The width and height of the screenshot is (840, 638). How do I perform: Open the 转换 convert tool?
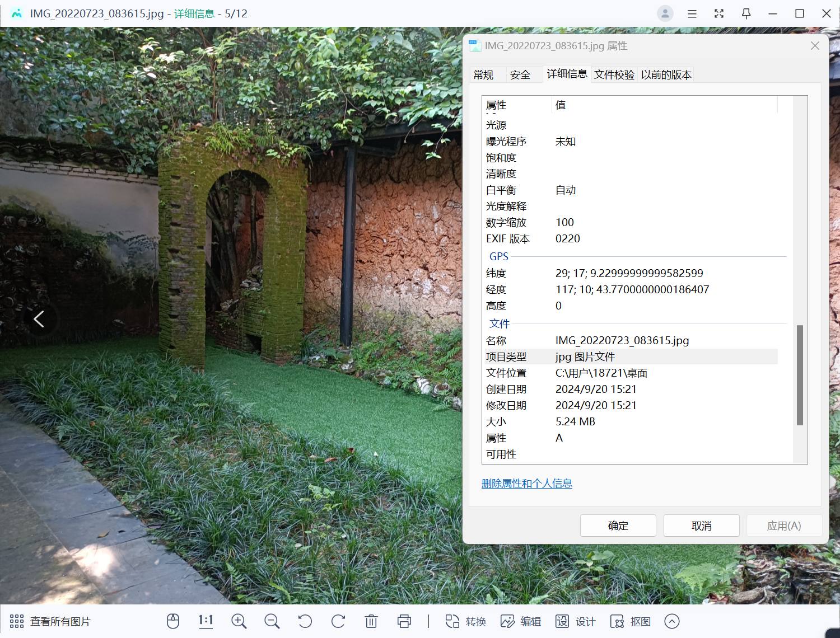point(466,621)
